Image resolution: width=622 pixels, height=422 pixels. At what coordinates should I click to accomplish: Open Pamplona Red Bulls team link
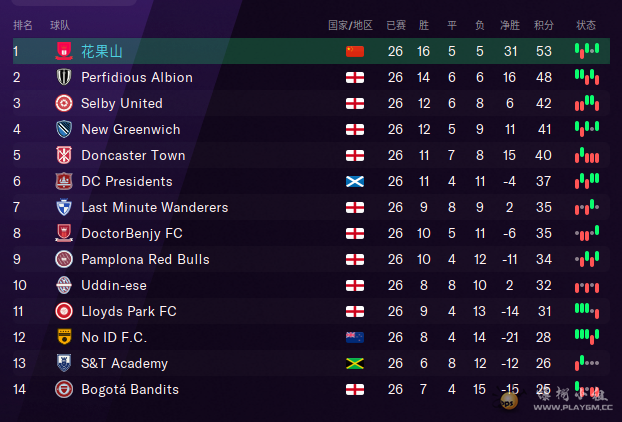tap(145, 259)
